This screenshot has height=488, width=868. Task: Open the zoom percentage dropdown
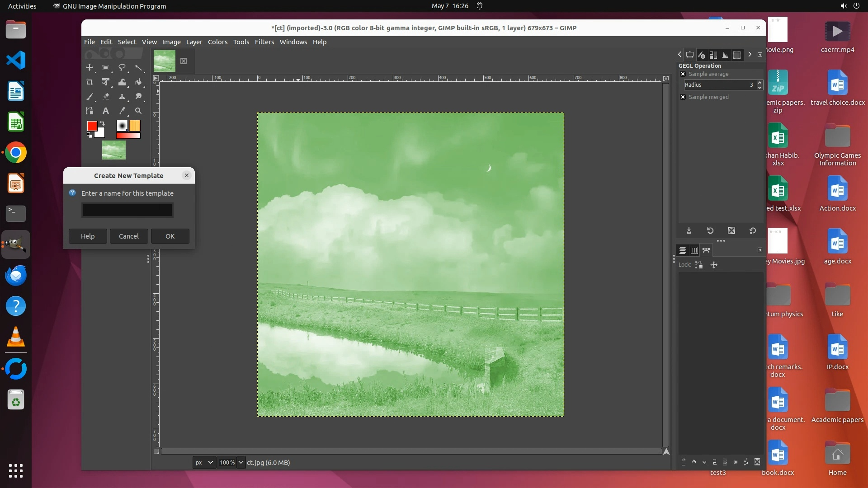click(x=241, y=462)
